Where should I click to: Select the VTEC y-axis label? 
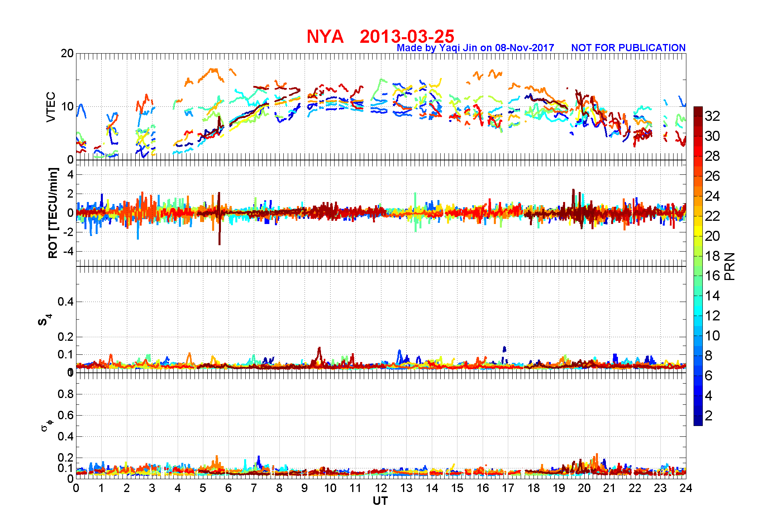coord(51,107)
